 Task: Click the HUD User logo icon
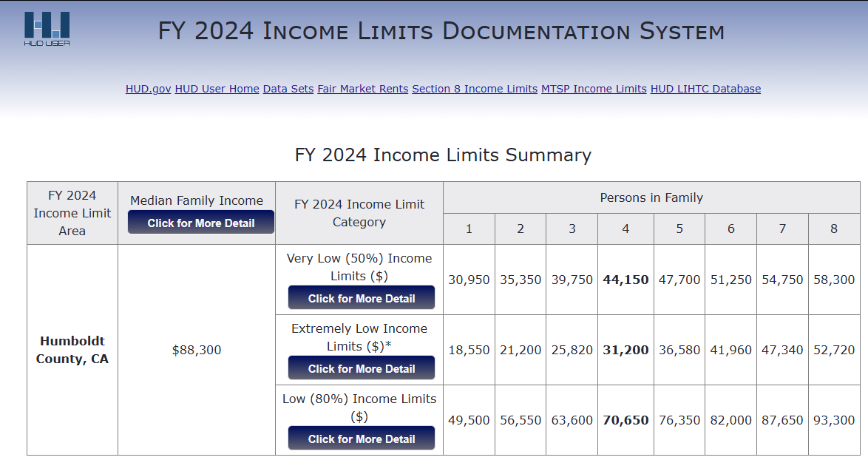pos(47,27)
